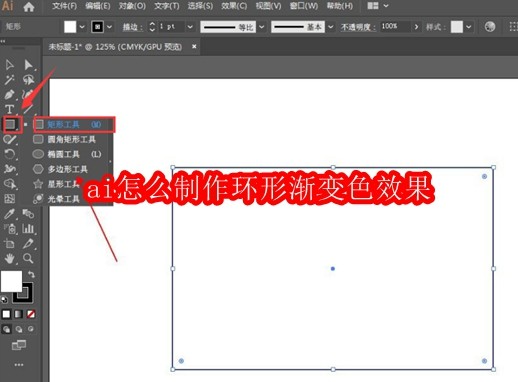
Task: Click control bar white fill swatch
Action: click(70, 27)
